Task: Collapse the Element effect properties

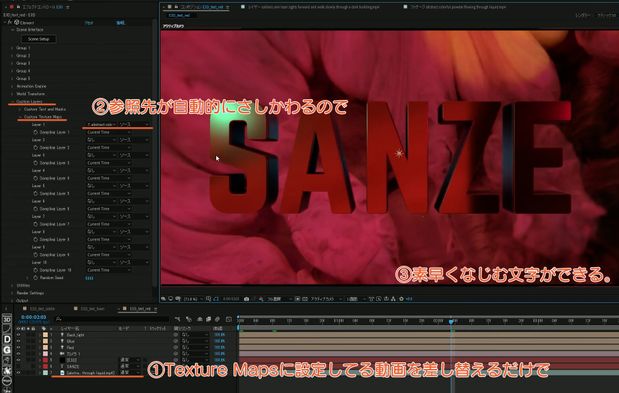Action: [x=5, y=22]
